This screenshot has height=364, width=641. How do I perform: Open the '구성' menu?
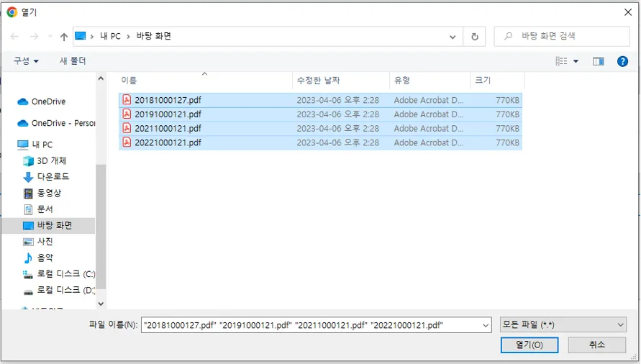(26, 61)
